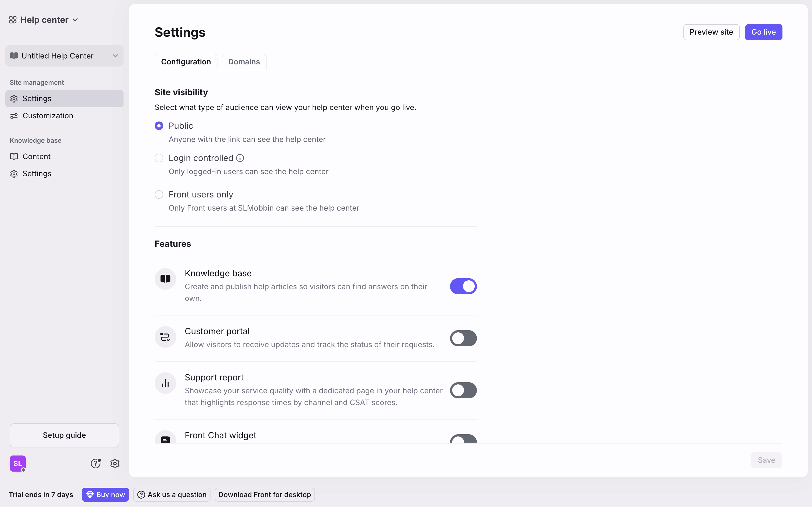This screenshot has height=507, width=812.
Task: Open the Help center app switcher menu
Action: pos(44,20)
